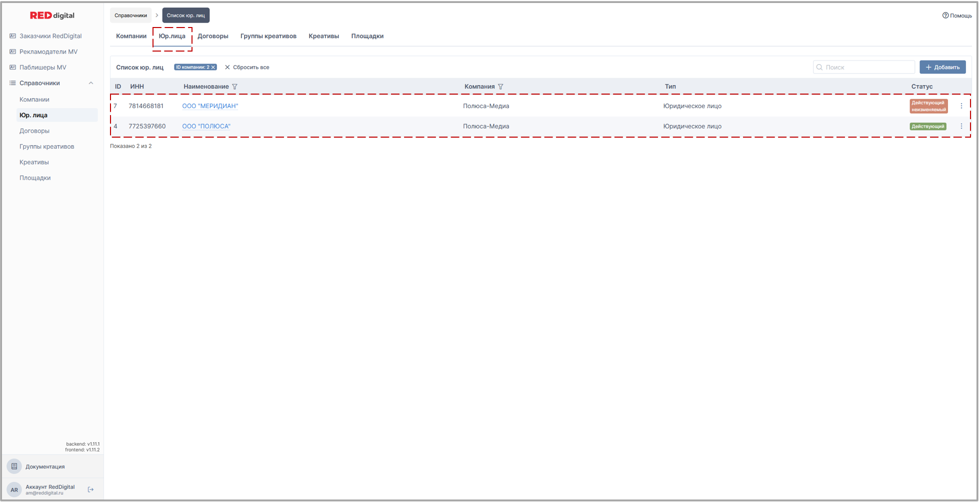Click the filter icon beside Компания

(x=500, y=87)
